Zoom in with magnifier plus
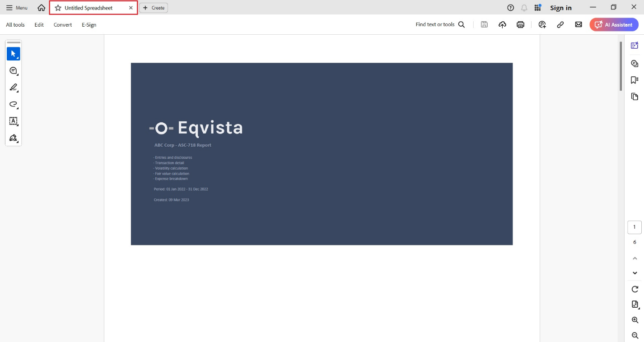Image resolution: width=644 pixels, height=342 pixels. pos(635,320)
